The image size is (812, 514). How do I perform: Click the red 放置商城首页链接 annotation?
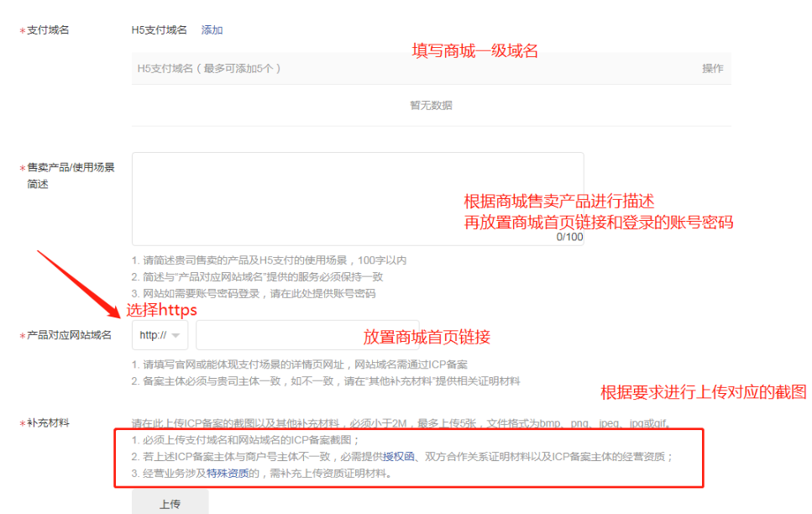(x=427, y=337)
